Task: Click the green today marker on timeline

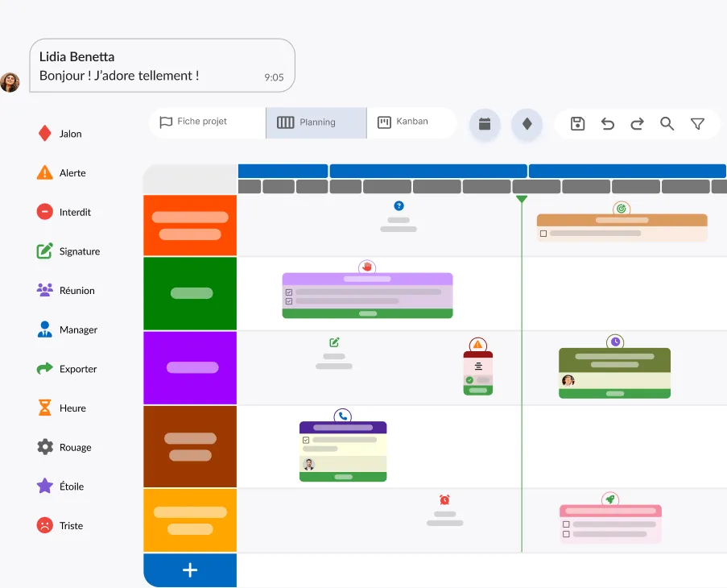Action: 522,199
